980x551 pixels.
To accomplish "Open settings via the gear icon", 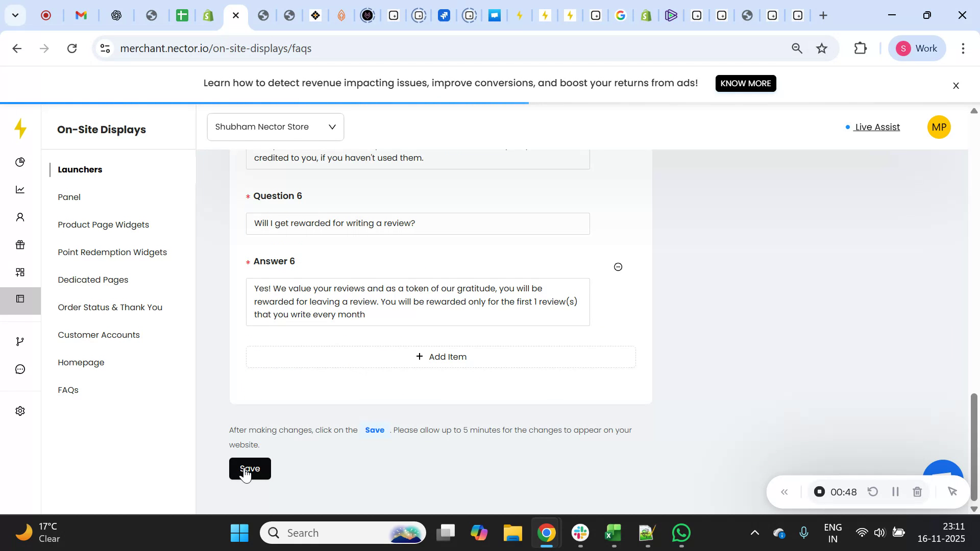I will (x=20, y=411).
